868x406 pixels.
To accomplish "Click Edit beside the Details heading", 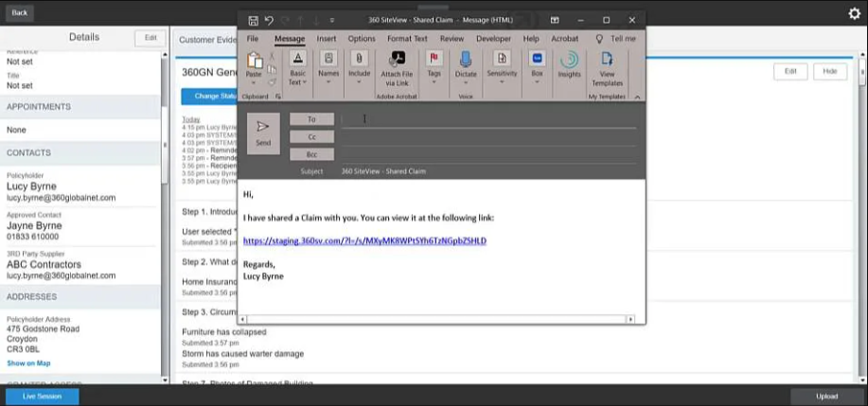I will (151, 38).
